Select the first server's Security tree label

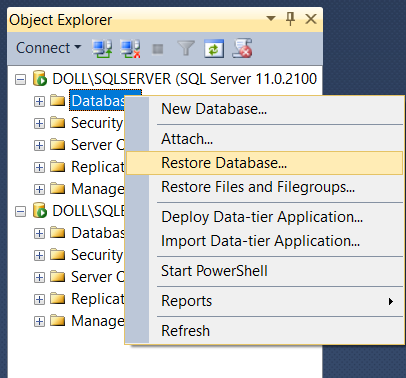click(x=97, y=123)
